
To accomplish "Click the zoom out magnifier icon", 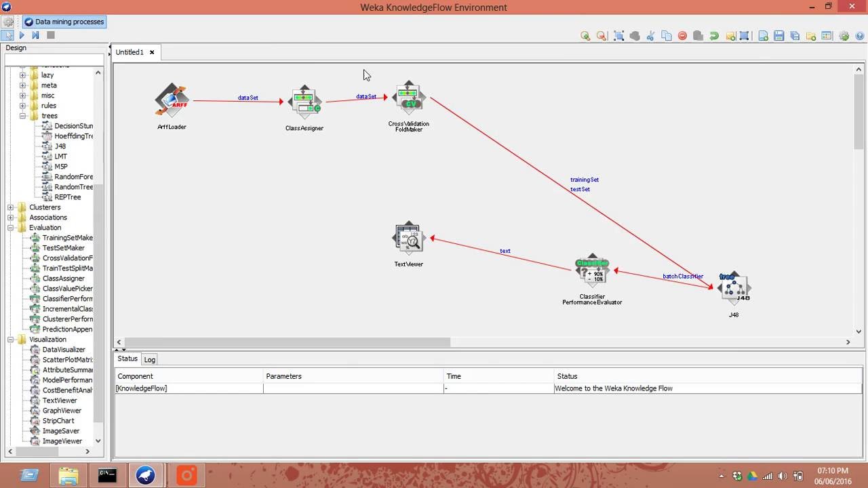I will (x=601, y=36).
